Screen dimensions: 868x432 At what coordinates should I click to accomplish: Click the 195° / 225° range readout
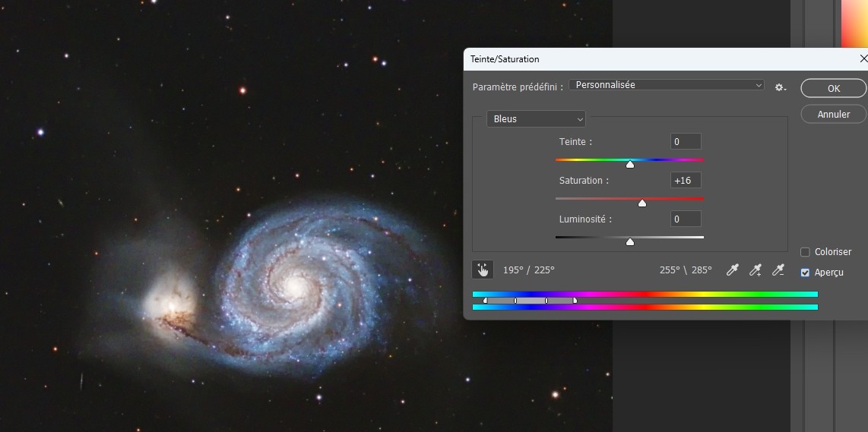pyautogui.click(x=529, y=270)
